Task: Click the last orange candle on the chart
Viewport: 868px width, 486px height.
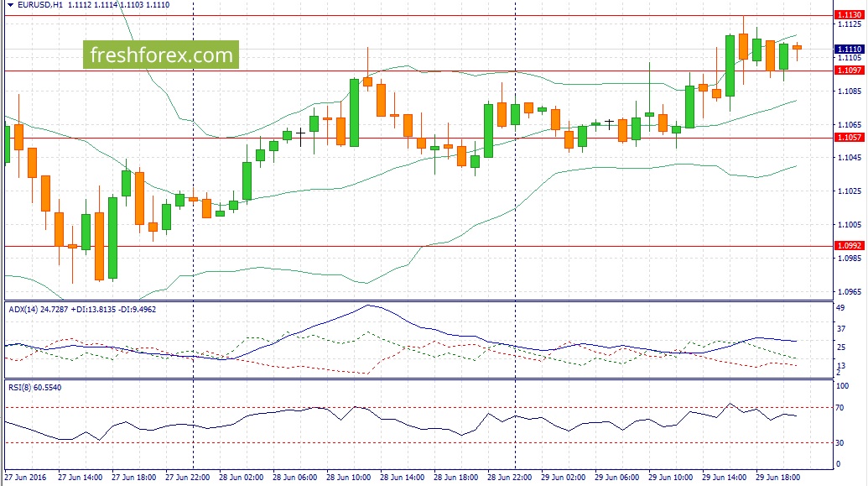Action: pyautogui.click(x=797, y=48)
